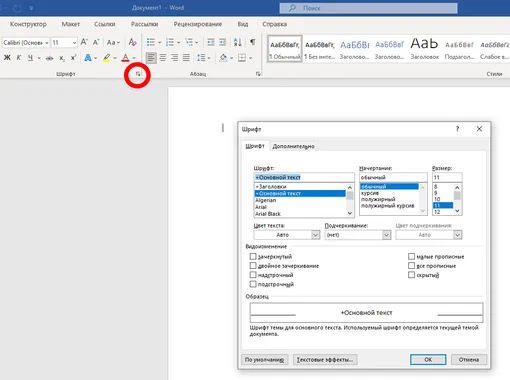The height and width of the screenshot is (380, 510).
Task: Open the Макет ribbon tab
Action: click(x=71, y=24)
